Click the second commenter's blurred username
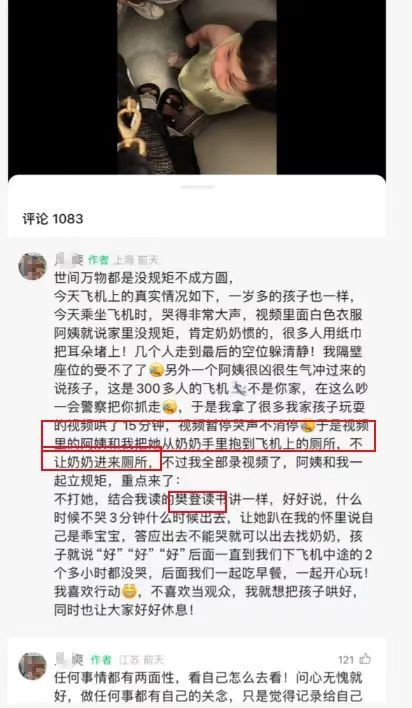 [x=70, y=660]
